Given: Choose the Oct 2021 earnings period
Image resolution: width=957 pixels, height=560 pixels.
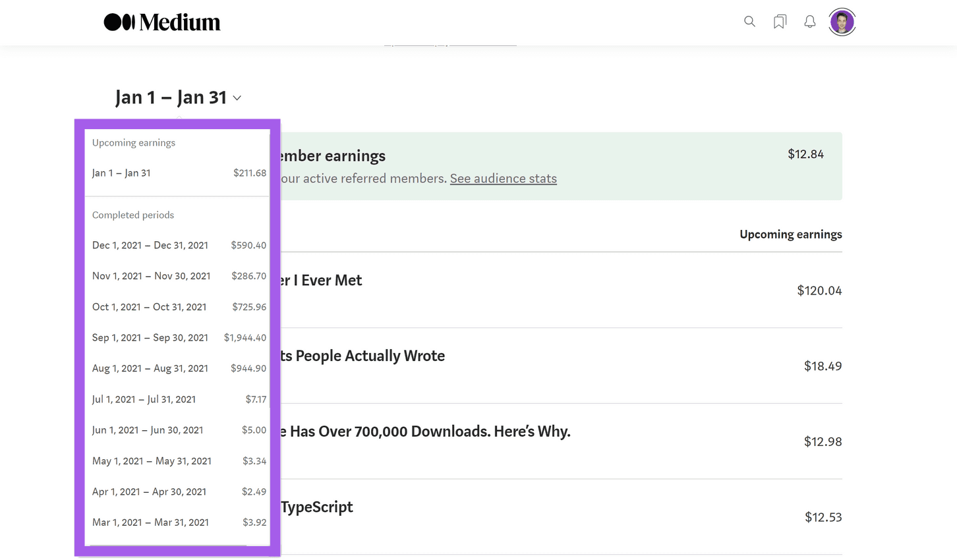Looking at the screenshot, I should pyautogui.click(x=178, y=307).
